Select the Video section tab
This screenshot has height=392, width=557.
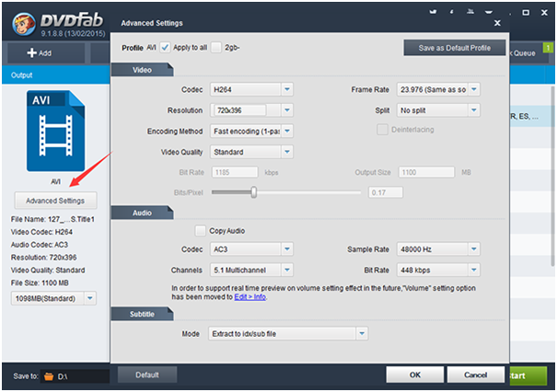click(x=142, y=70)
